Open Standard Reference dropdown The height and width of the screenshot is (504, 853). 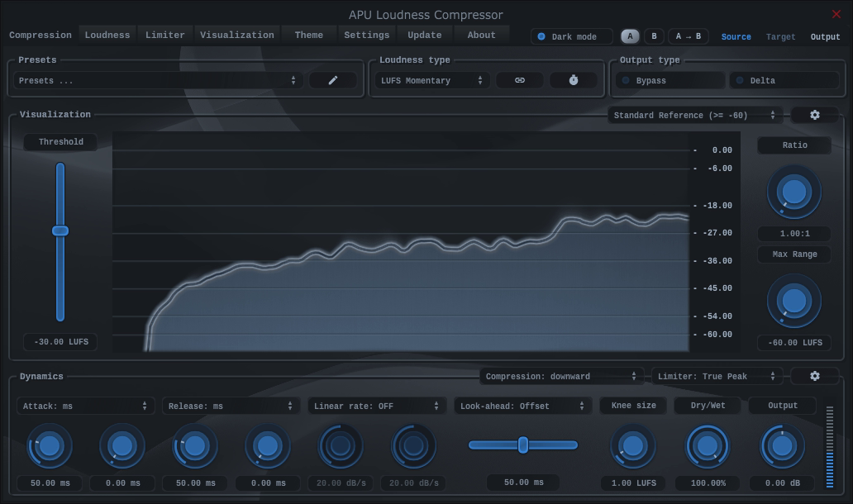[694, 116]
